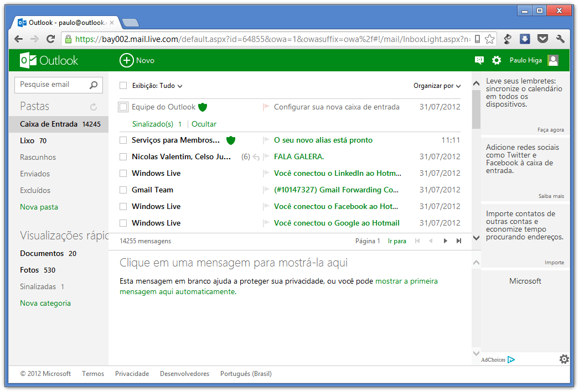Screen dimensions: 579x392
Task: Flag the Equipe do Outlook message
Action: coord(266,107)
